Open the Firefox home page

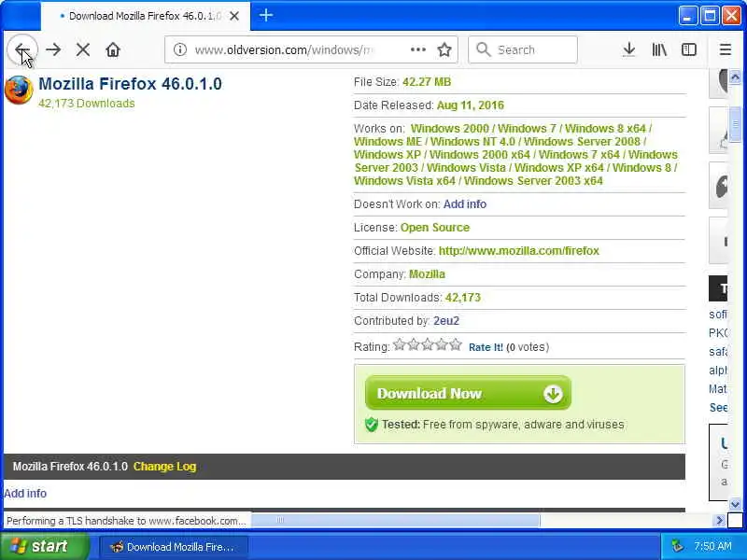(x=113, y=49)
